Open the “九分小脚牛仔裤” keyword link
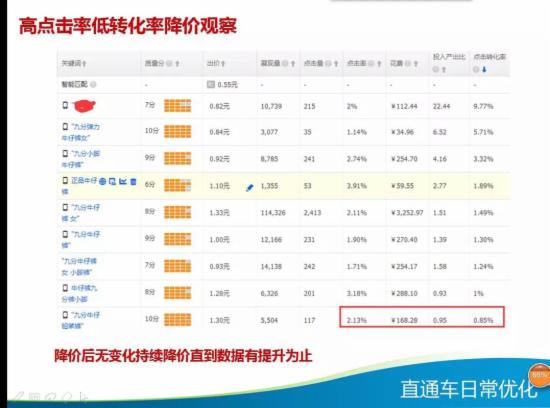The image size is (550, 408). pos(81,159)
